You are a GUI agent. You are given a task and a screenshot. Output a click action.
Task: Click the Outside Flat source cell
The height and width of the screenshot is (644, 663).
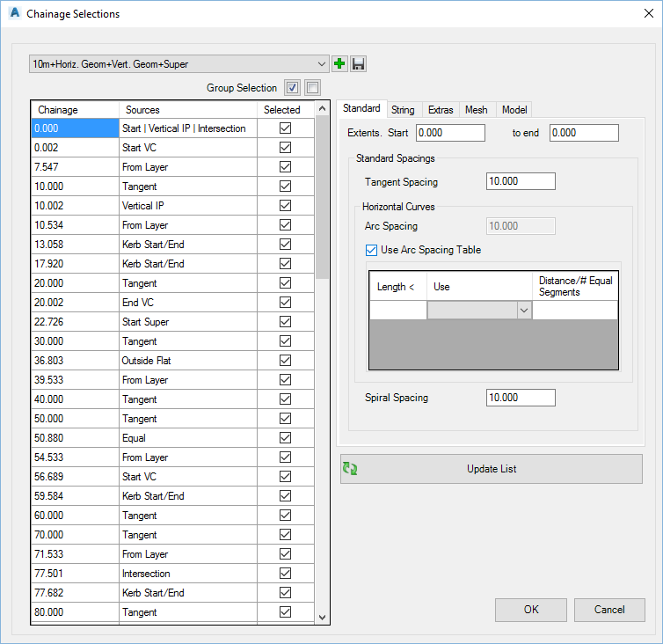click(x=188, y=361)
